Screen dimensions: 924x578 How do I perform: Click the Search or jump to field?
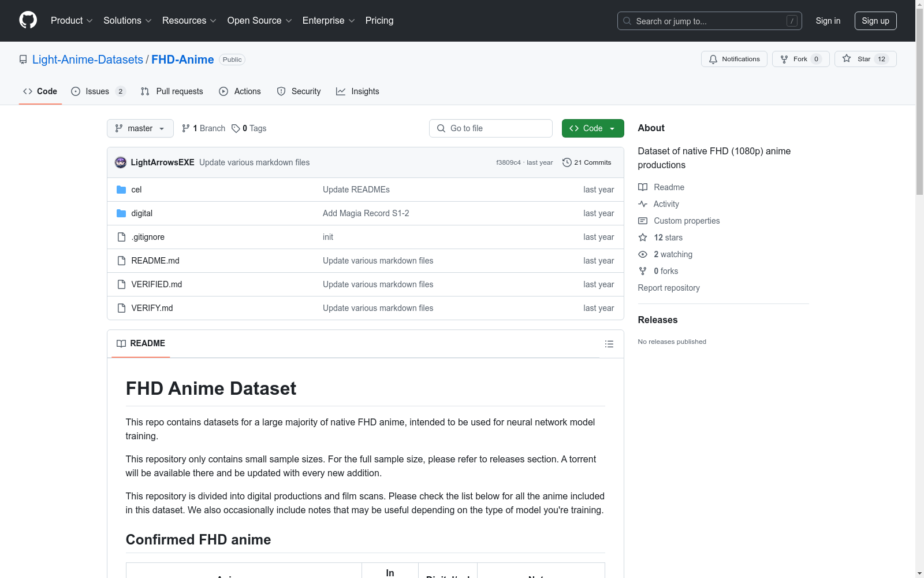pos(710,21)
